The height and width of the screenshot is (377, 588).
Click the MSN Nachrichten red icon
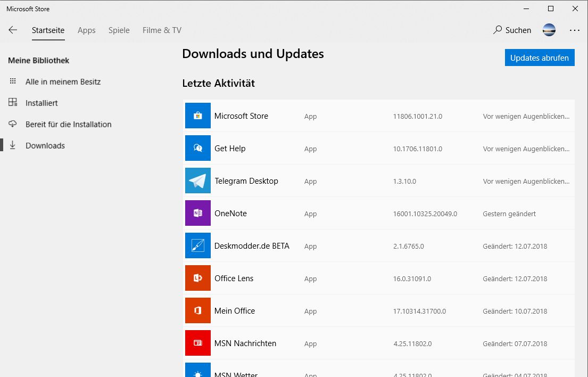(x=198, y=343)
